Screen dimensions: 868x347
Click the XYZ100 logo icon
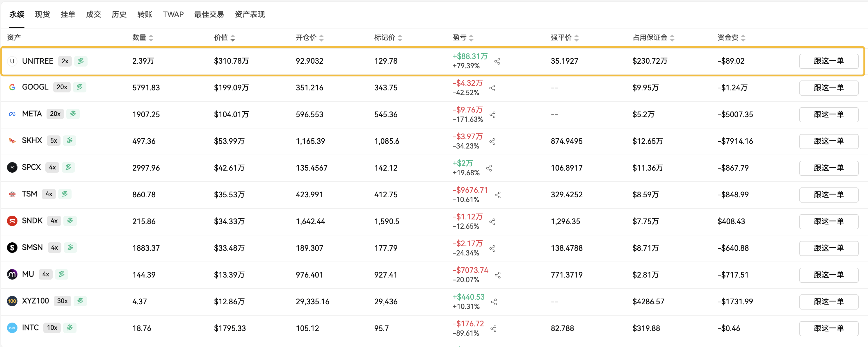pos(12,301)
